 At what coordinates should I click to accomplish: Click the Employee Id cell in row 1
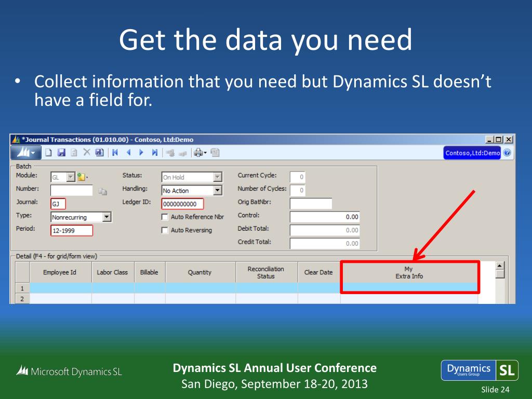61,288
